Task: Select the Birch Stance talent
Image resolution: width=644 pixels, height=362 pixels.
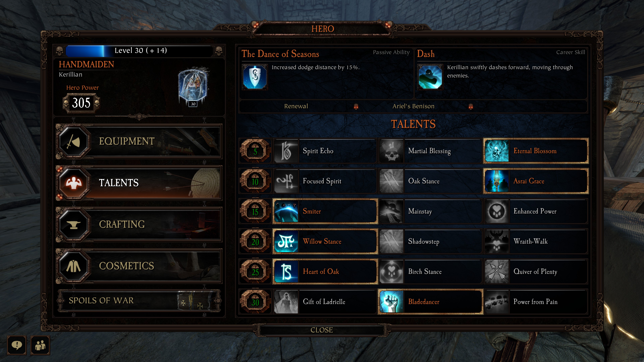Action: click(430, 271)
